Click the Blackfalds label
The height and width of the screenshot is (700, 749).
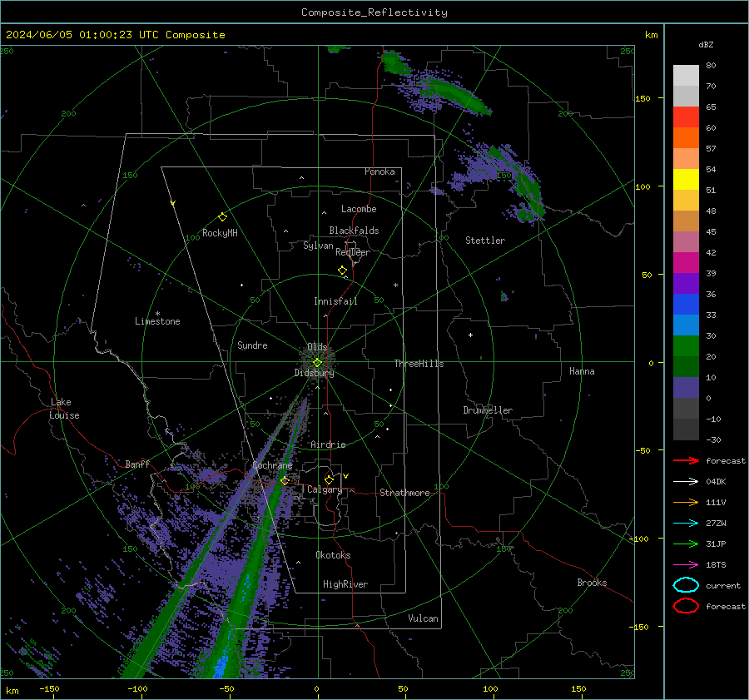[354, 231]
